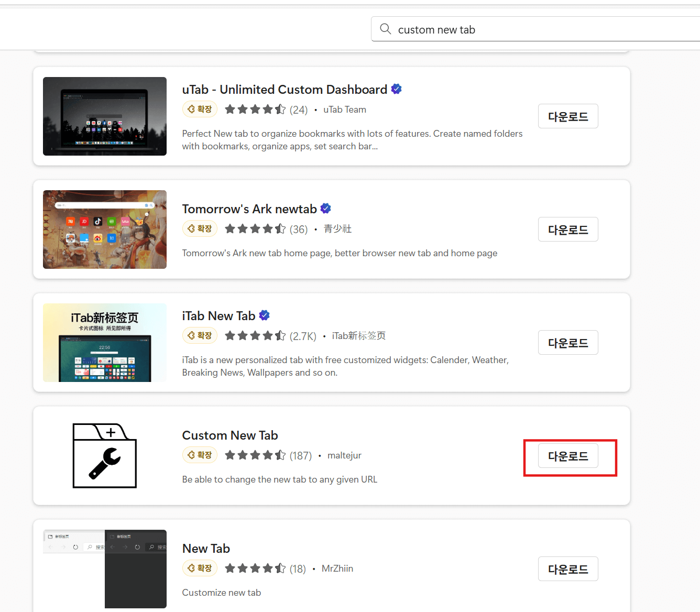
Task: Click the 青少社 publisher name
Action: 337,229
